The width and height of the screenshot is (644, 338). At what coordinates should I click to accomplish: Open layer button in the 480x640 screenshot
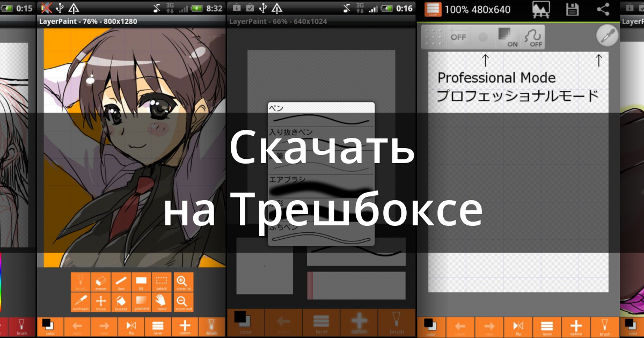tap(547, 327)
